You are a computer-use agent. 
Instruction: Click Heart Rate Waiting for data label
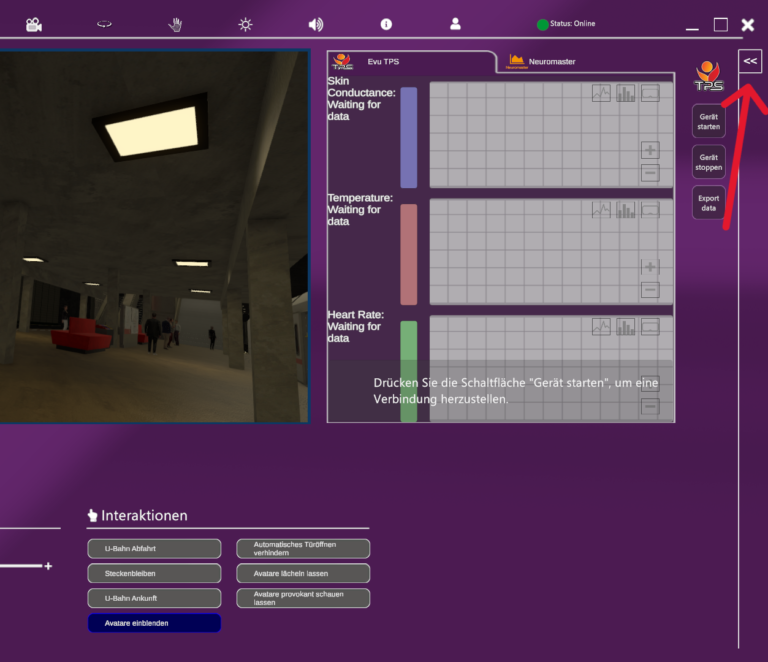pos(356,326)
